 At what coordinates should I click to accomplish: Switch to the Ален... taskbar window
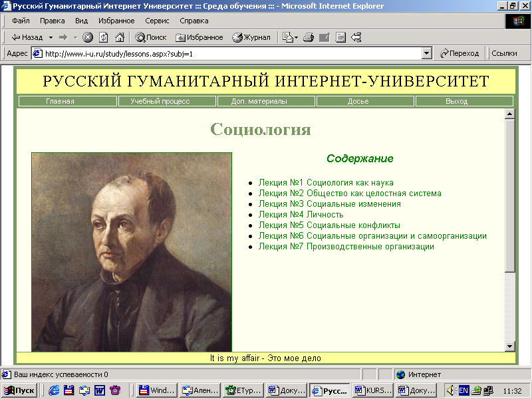tap(200, 390)
